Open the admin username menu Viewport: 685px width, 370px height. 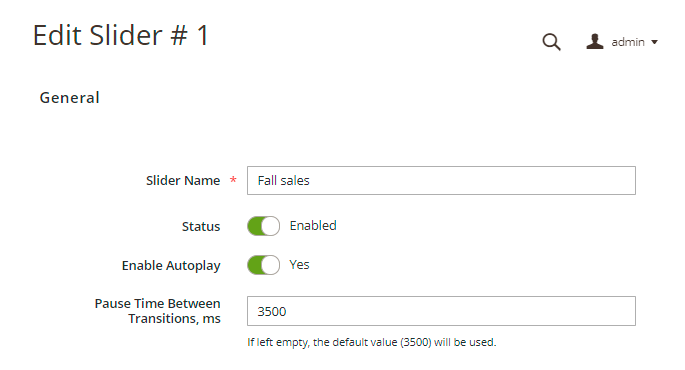tap(628, 42)
